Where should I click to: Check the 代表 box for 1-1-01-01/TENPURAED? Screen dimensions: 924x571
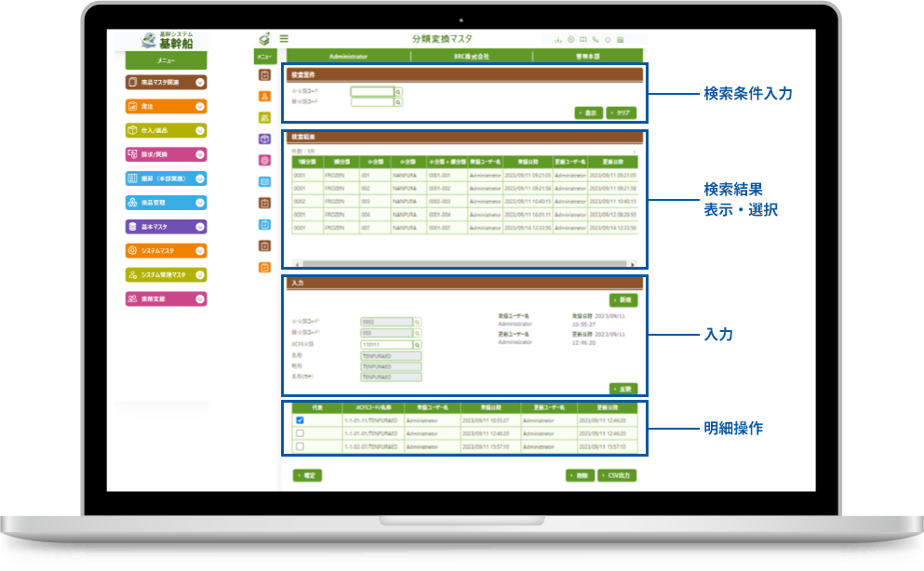(x=300, y=433)
